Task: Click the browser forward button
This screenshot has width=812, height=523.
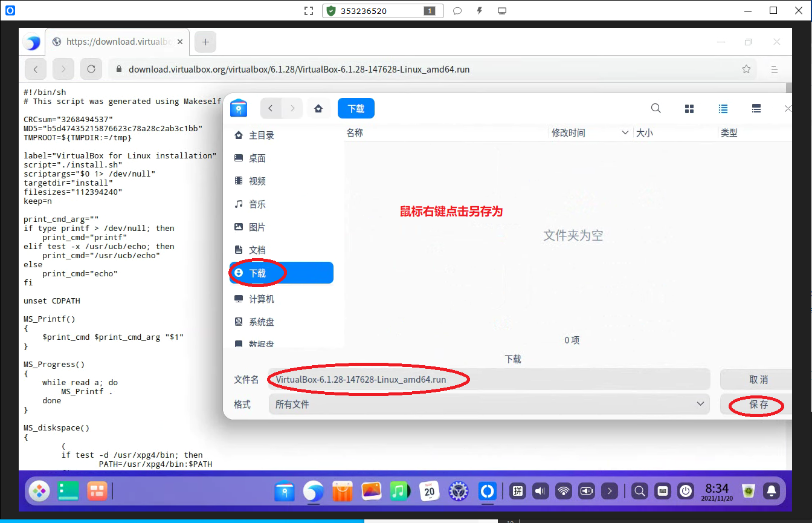Action: click(x=63, y=69)
